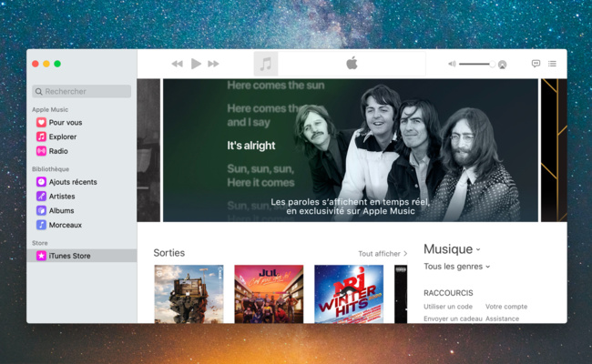Click Tout afficher link for Sorties

(x=379, y=254)
